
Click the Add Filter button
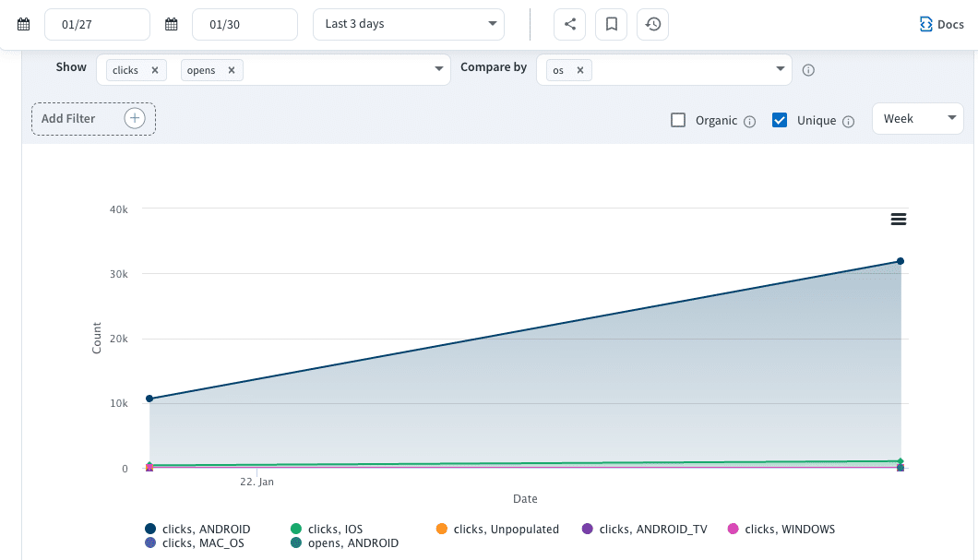pyautogui.click(x=93, y=118)
